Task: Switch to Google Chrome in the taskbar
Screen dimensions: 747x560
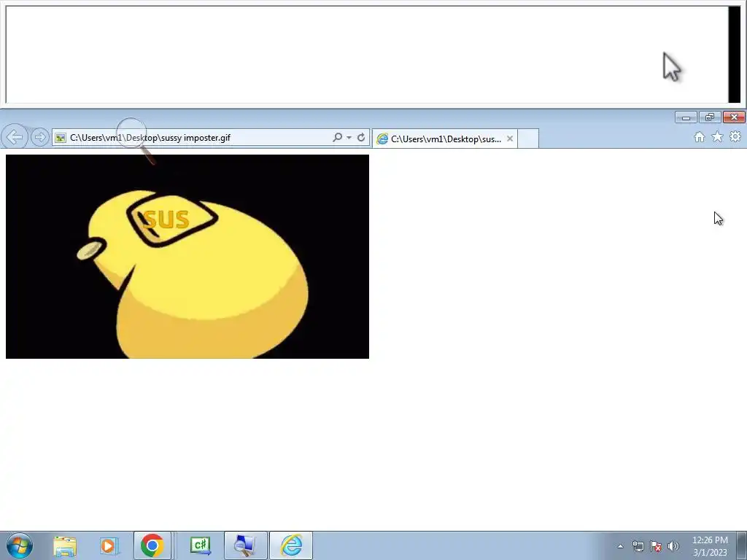Action: tap(152, 545)
